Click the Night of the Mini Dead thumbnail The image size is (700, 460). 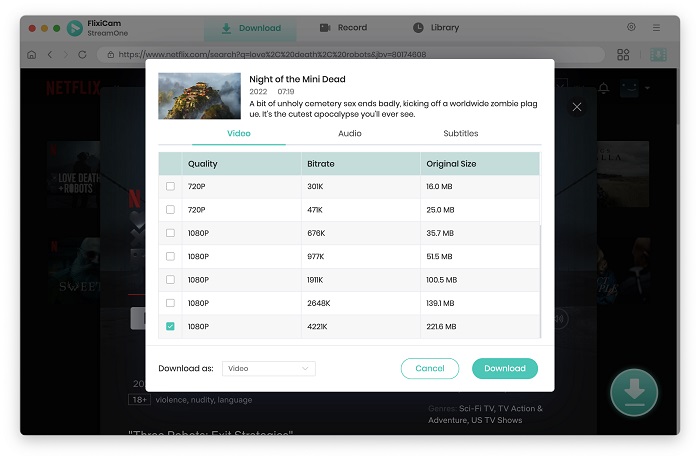(x=199, y=96)
